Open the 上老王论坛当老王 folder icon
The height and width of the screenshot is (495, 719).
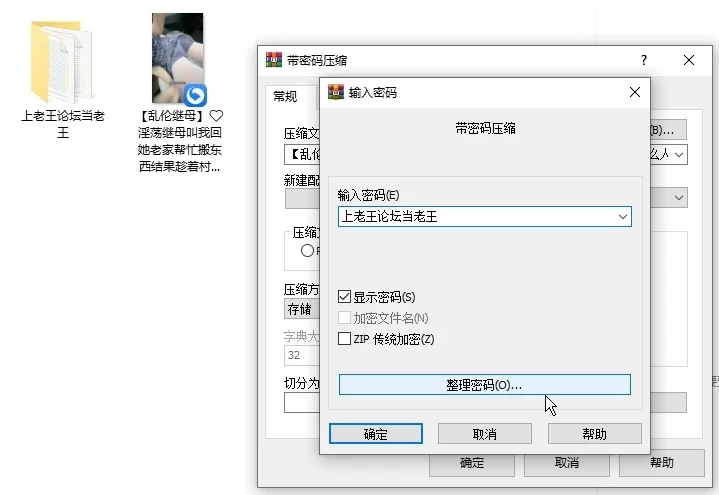pos(62,62)
